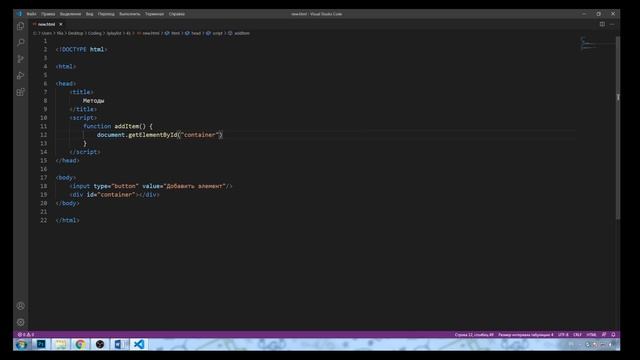The image size is (640, 360).
Task: Click the DOCTYPE html line
Action: [x=81, y=49]
